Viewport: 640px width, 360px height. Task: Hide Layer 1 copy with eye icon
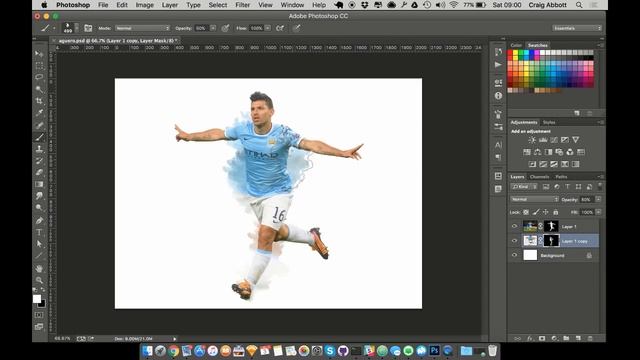click(x=514, y=241)
